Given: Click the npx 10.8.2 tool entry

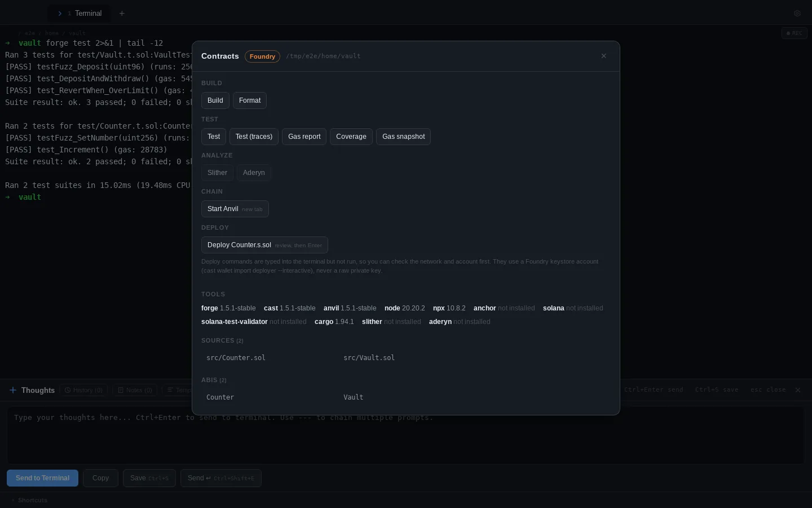Looking at the screenshot, I should tap(449, 308).
